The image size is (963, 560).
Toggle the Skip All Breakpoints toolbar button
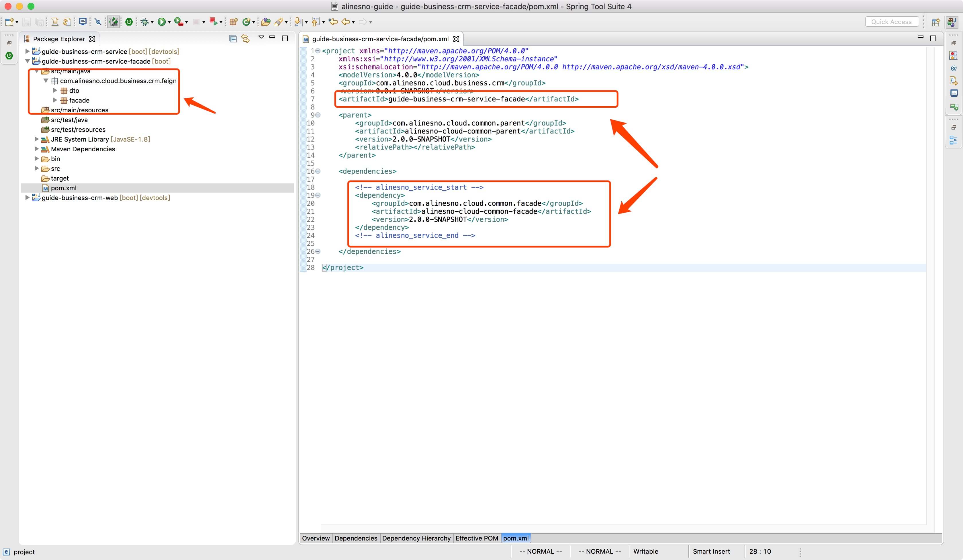98,22
